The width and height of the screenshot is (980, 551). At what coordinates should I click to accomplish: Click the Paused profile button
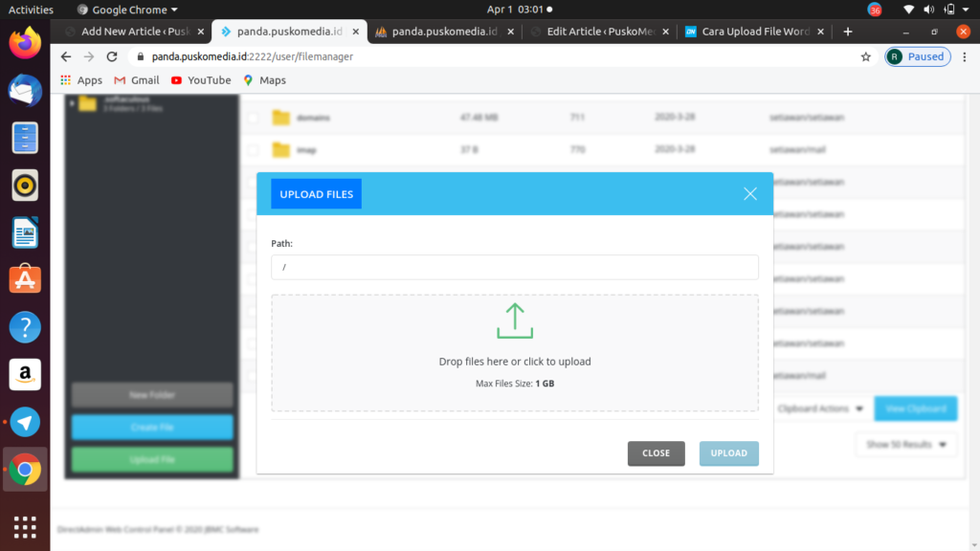point(918,56)
